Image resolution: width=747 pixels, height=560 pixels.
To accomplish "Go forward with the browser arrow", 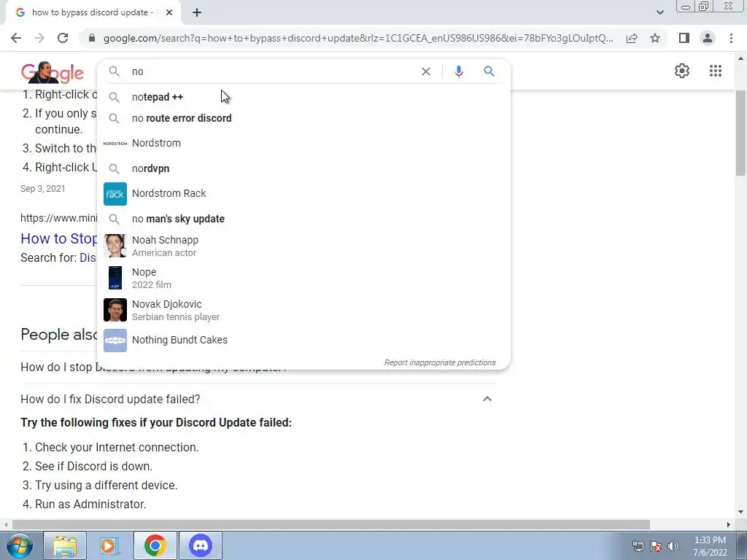I will pos(39,38).
